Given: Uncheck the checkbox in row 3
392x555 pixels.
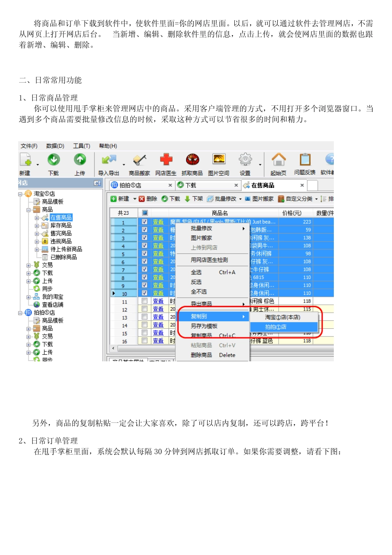Looking at the screenshot, I should pyautogui.click(x=144, y=237).
